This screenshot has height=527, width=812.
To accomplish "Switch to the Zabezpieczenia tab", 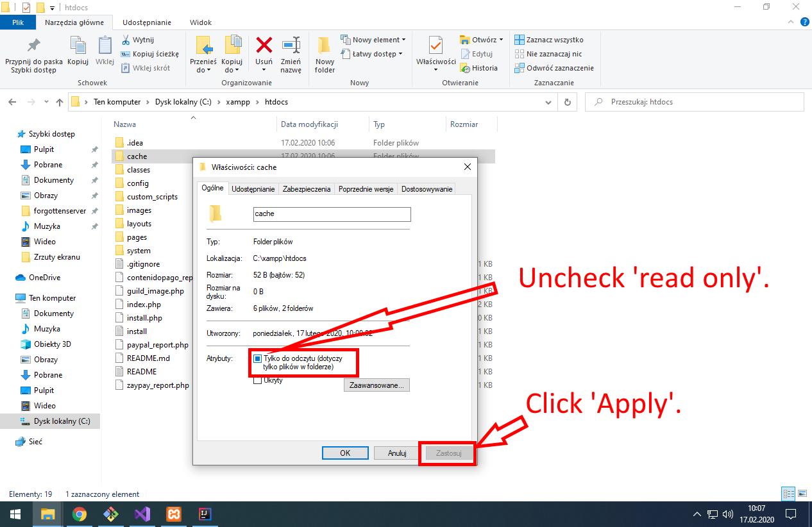I will pos(306,189).
